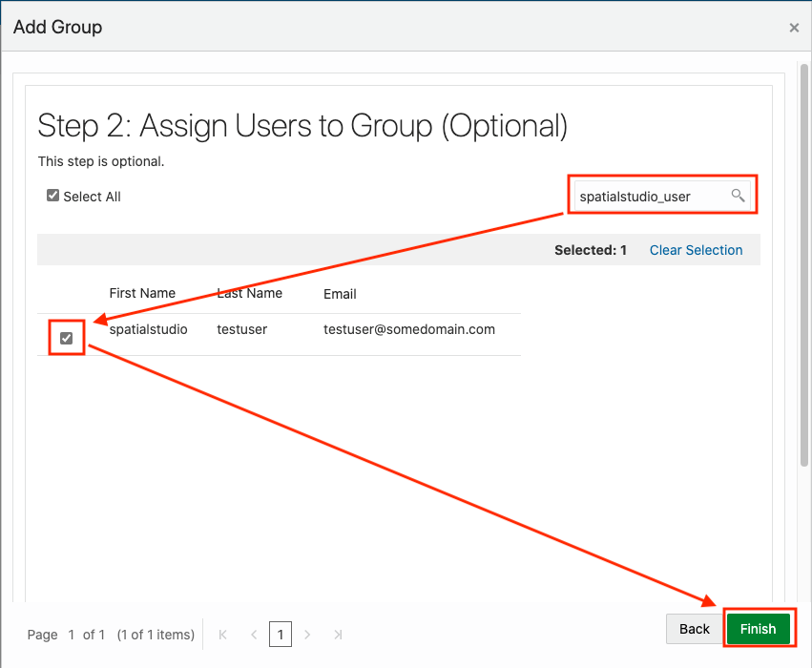
Task: Focus the spatialstudio_user search field
Action: pos(653,197)
